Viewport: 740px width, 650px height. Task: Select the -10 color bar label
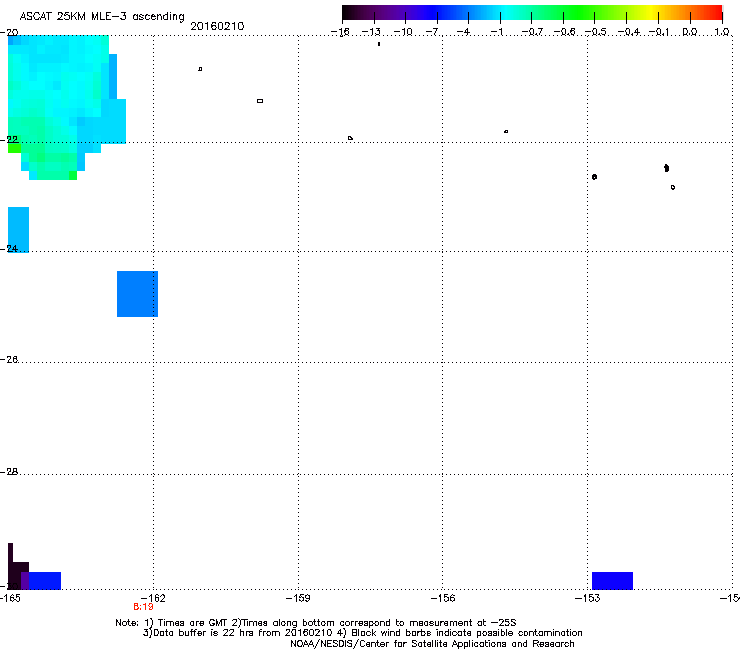pyautogui.click(x=403, y=32)
